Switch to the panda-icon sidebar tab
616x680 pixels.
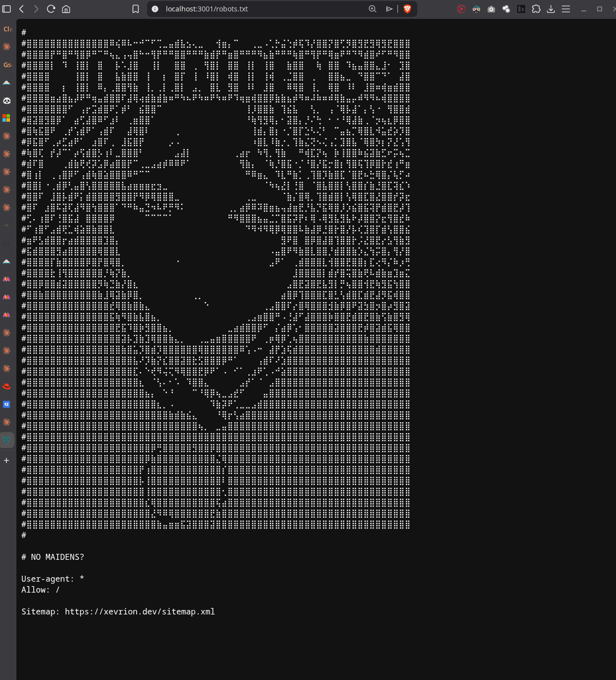coord(6,100)
